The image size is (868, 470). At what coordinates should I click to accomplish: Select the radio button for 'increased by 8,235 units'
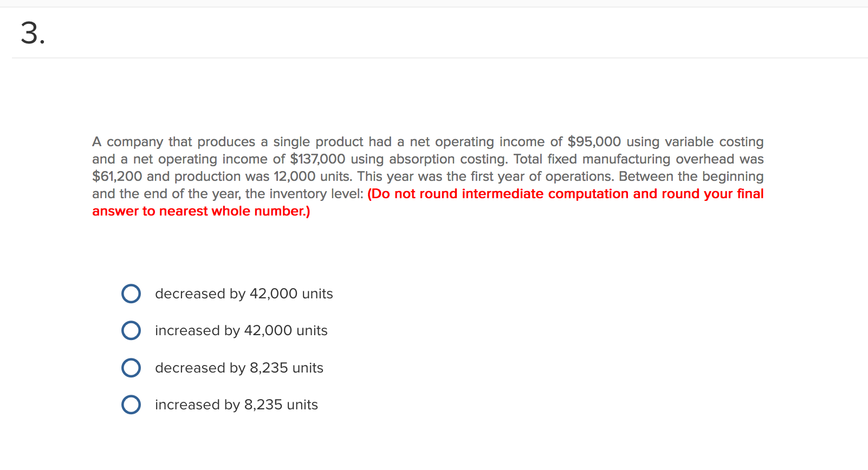coord(131,404)
